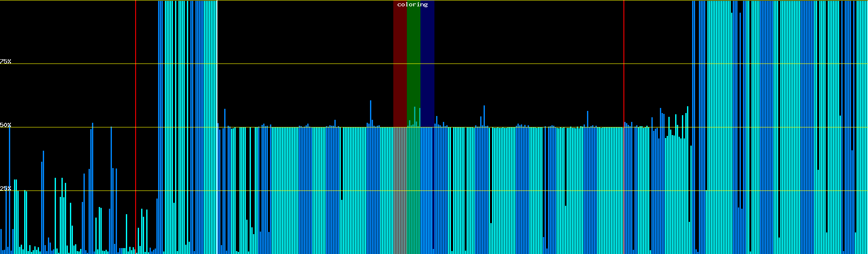Click the "coloring" label at the top
The height and width of the screenshot is (254, 868).
[412, 5]
